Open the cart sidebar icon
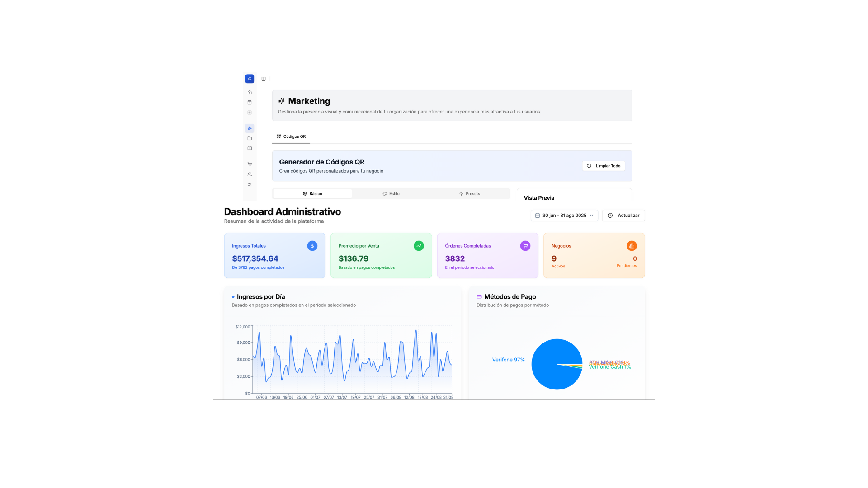Image resolution: width=868 pixels, height=488 pixels. (x=250, y=164)
